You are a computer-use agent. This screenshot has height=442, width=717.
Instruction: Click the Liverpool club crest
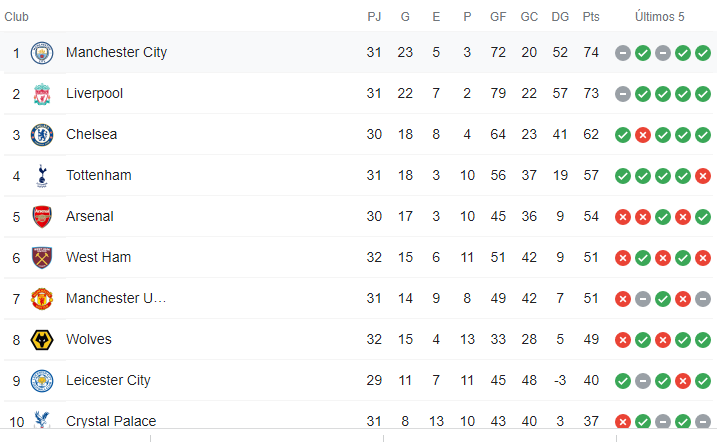point(42,93)
